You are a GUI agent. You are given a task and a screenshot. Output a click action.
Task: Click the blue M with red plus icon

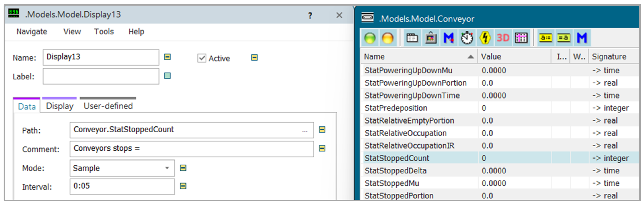point(448,38)
